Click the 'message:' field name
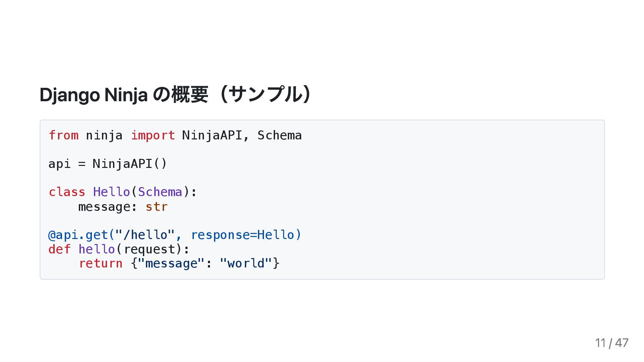Screen dimensions: 644x362 tap(108, 207)
